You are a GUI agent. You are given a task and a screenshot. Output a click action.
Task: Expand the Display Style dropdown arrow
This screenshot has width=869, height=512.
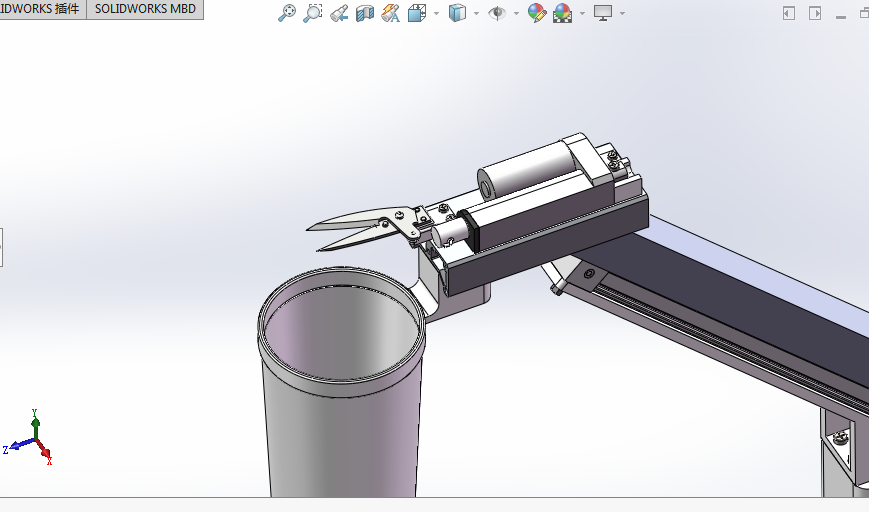pos(476,13)
